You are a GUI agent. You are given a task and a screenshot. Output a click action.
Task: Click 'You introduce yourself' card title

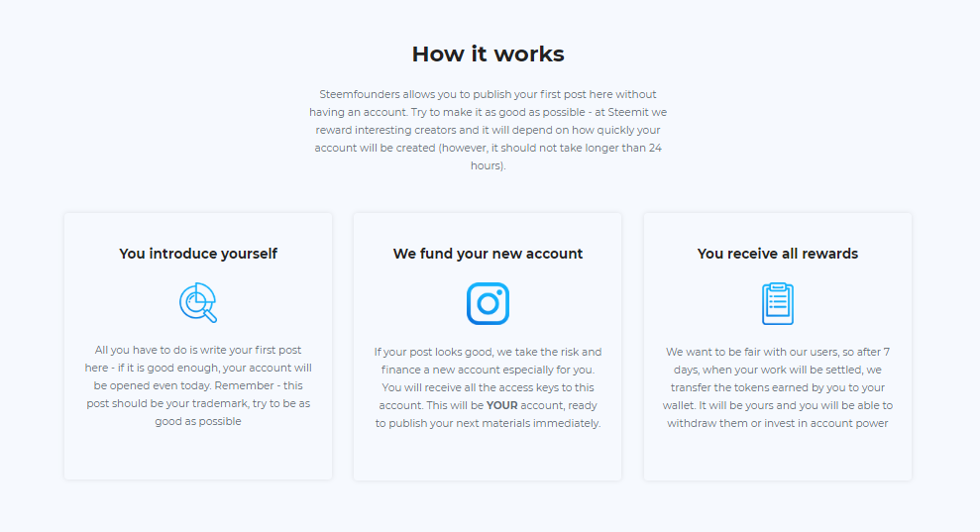[x=198, y=254]
